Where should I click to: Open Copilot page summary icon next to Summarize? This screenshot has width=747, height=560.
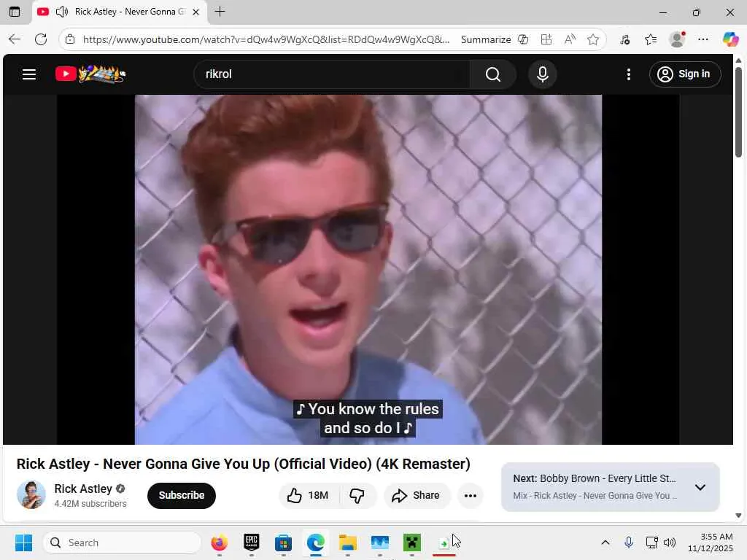pos(523,39)
